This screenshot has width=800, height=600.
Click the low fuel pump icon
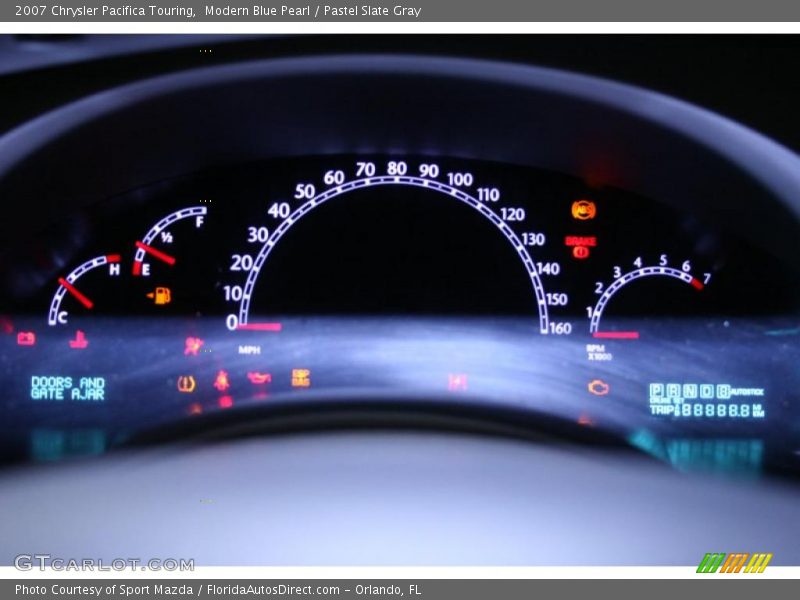click(159, 295)
